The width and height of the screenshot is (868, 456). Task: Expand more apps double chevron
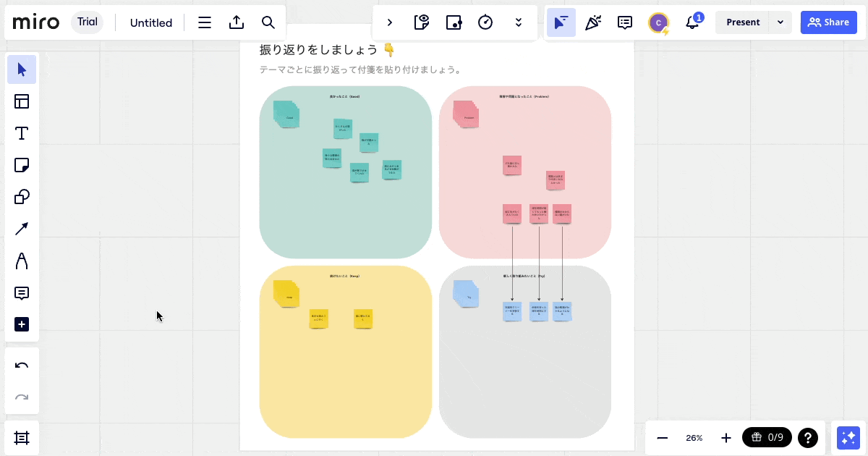pos(518,22)
